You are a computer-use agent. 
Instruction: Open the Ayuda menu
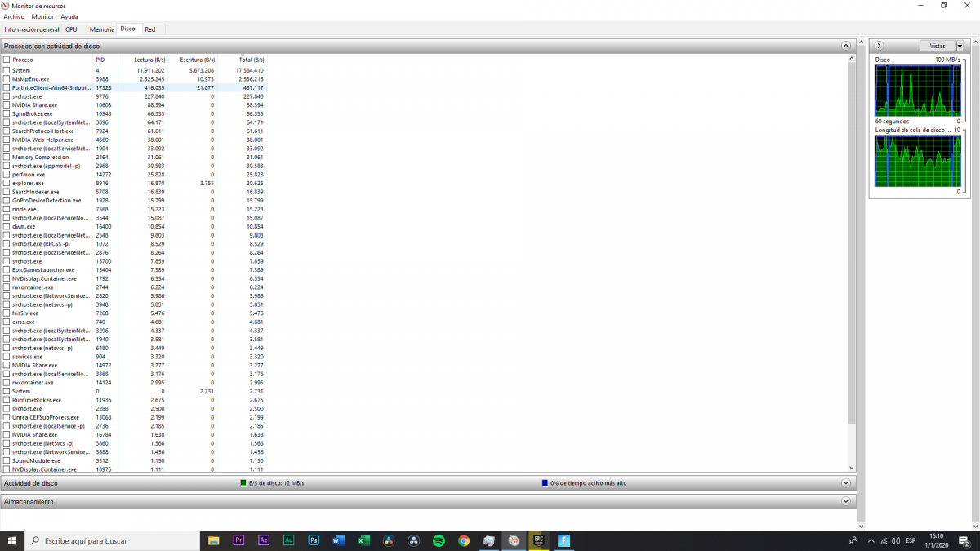[x=69, y=16]
